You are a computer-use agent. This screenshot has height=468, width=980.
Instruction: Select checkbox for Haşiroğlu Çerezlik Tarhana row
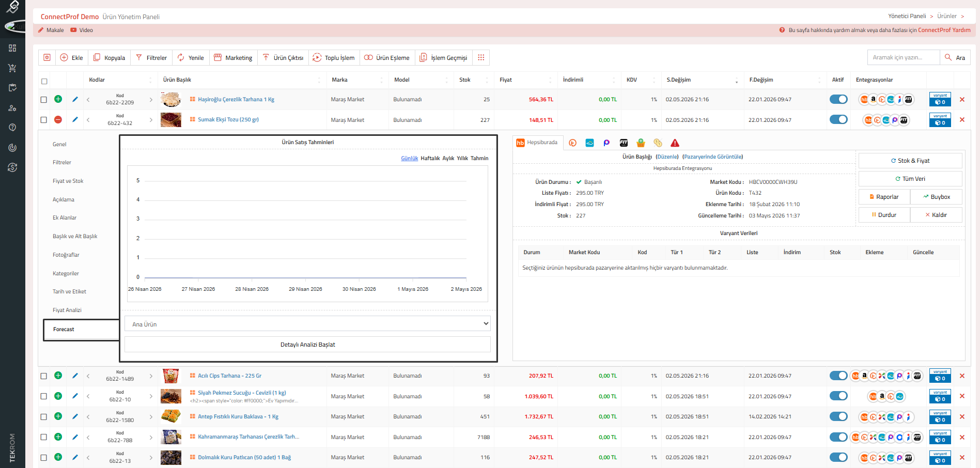pos(44,100)
